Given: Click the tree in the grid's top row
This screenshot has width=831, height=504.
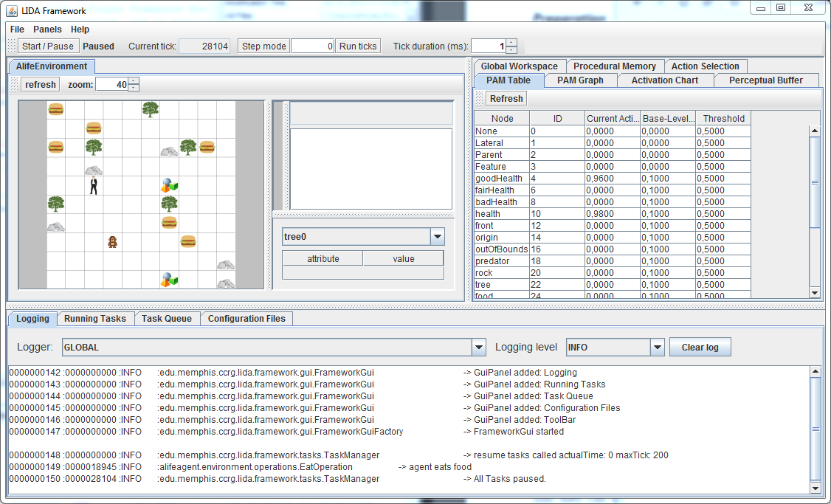Looking at the screenshot, I should point(151,109).
